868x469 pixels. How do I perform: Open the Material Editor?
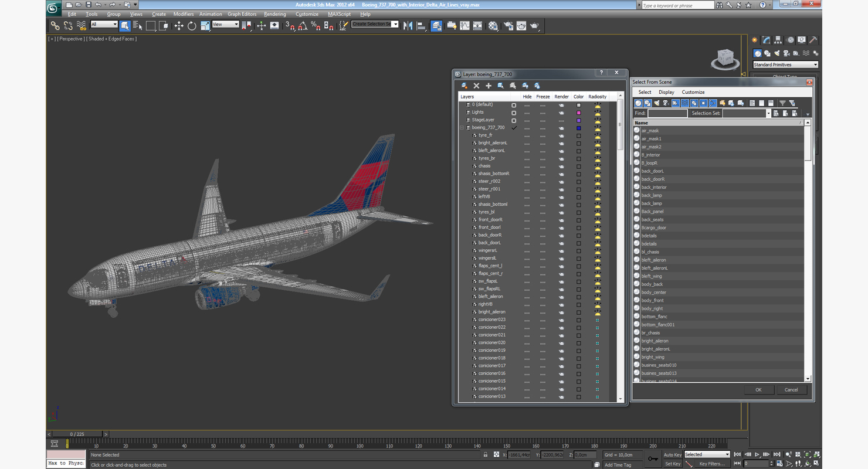(x=493, y=26)
